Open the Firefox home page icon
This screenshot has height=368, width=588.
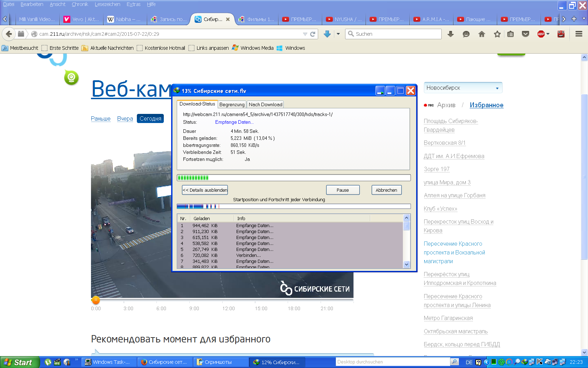point(482,34)
